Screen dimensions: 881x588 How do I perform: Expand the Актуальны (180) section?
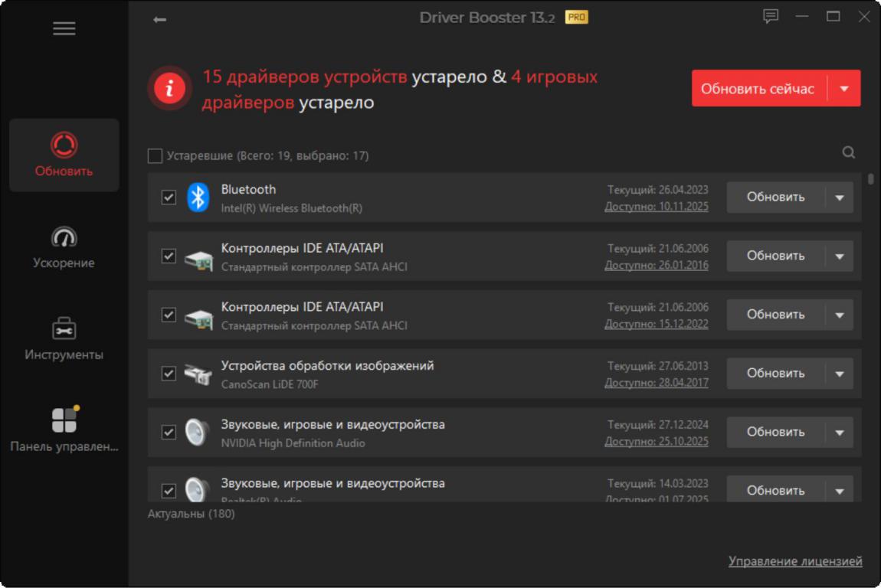(x=191, y=514)
